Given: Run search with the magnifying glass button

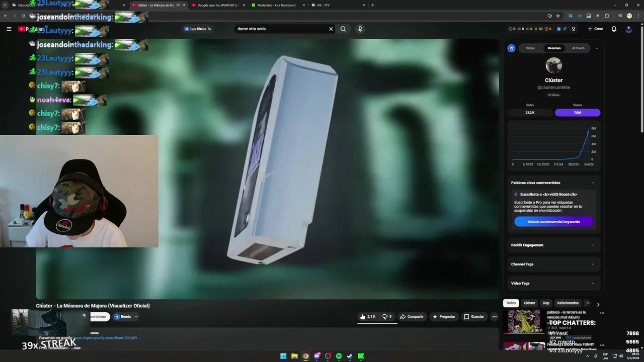Looking at the screenshot, I should 343,29.
